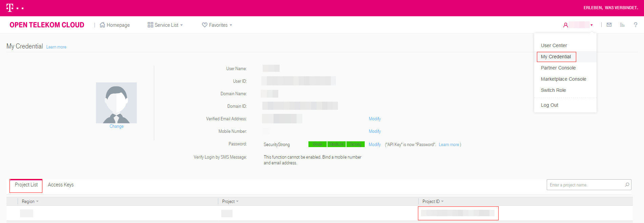Click the Enter a project name field
The image size is (644, 223).
point(589,185)
